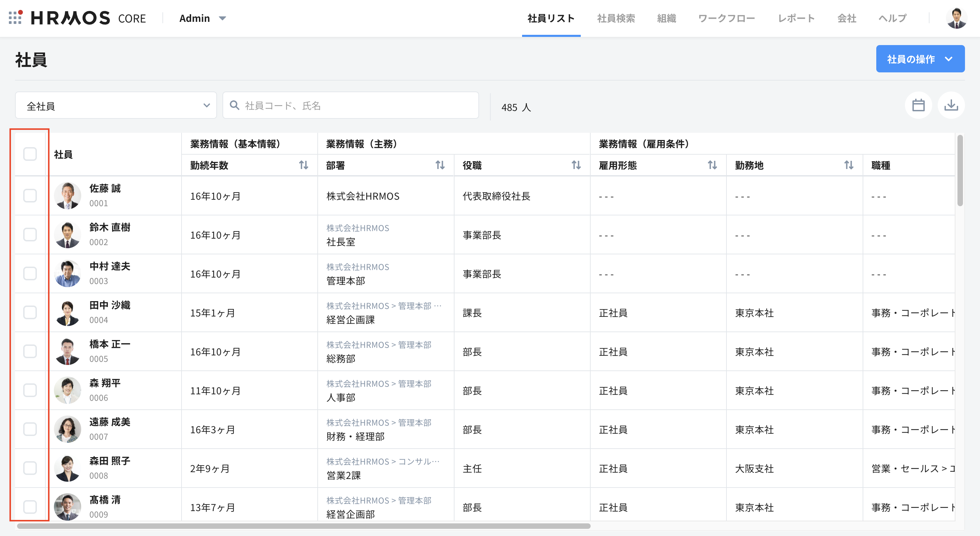Open 鈴木 直樹 employee profile
The height and width of the screenshot is (536, 980).
(x=110, y=228)
